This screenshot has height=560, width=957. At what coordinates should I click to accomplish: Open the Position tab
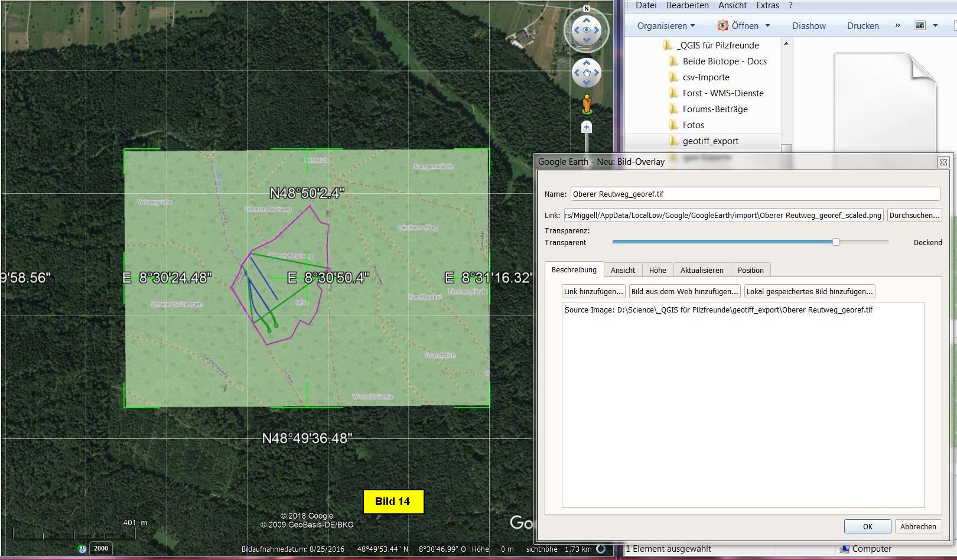tap(750, 270)
